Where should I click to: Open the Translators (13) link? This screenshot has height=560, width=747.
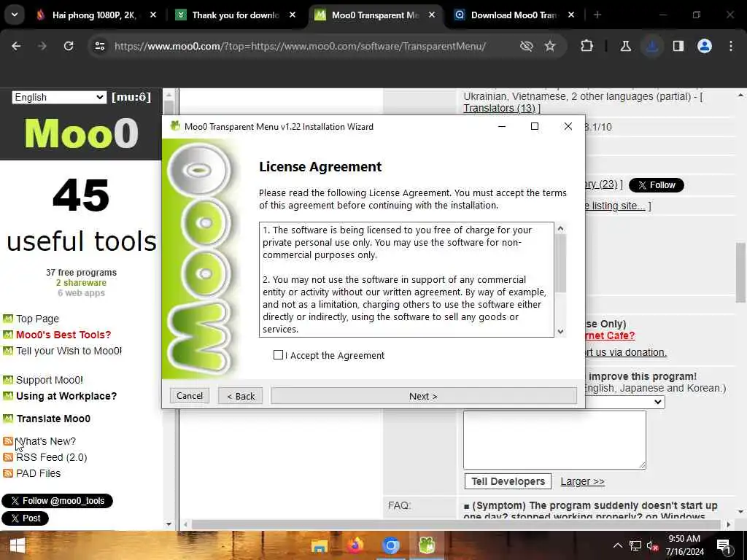499,108
